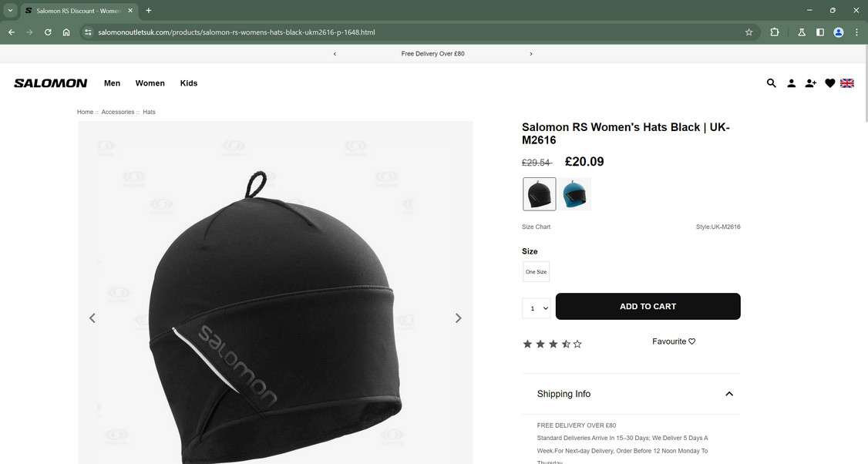Show next product image with right arrow
868x464 pixels.
pyautogui.click(x=458, y=318)
